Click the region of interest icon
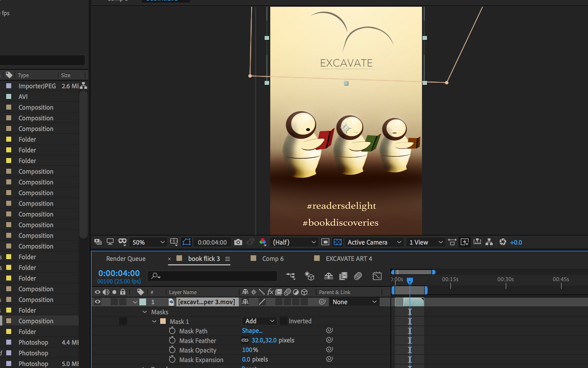Image resolution: width=588 pixels, height=368 pixels. point(325,242)
